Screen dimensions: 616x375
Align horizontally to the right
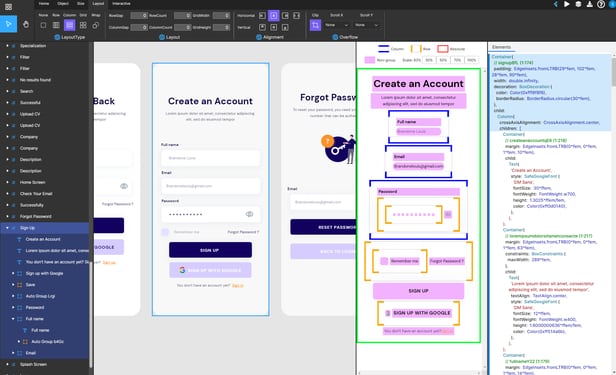(x=285, y=16)
